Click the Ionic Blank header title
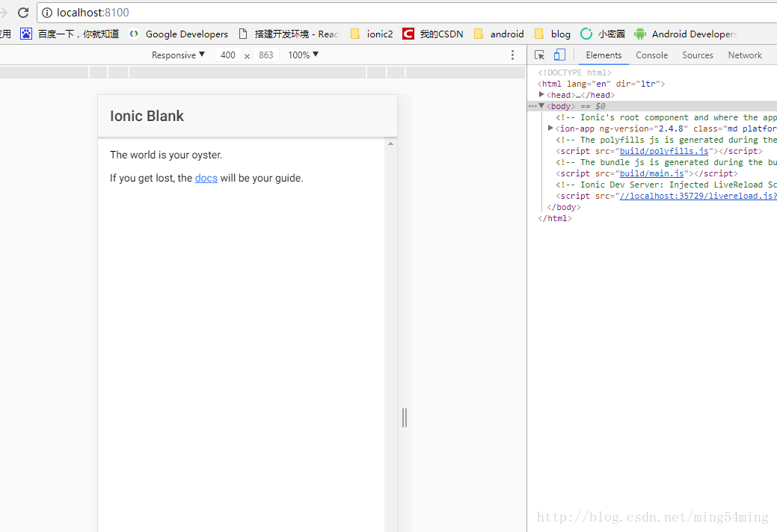The height and width of the screenshot is (532, 777). (x=147, y=116)
